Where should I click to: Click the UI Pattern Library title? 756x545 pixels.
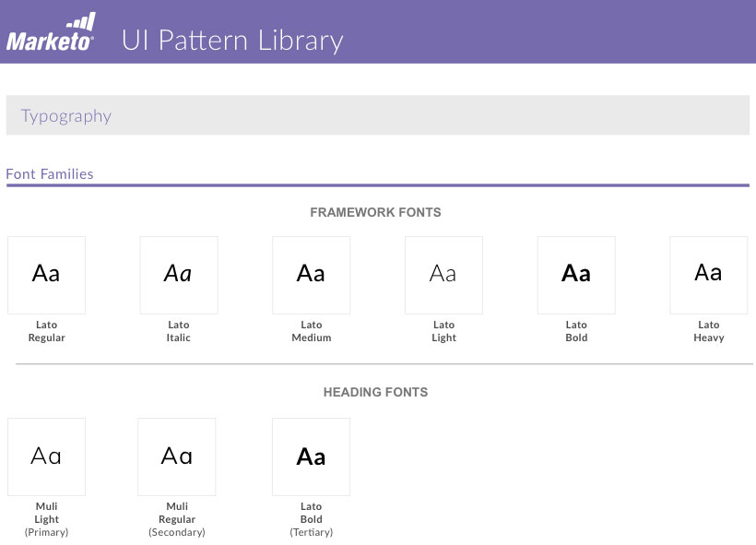click(232, 41)
